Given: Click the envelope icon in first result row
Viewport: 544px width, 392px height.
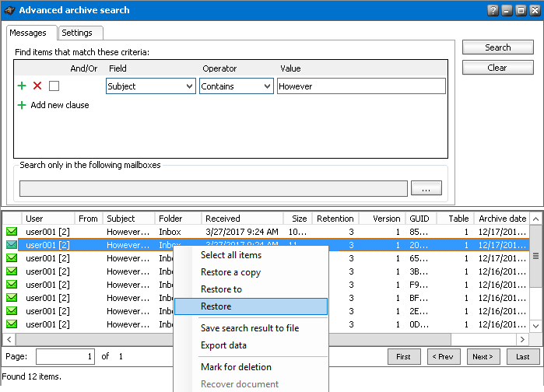Looking at the screenshot, I should pos(12,232).
